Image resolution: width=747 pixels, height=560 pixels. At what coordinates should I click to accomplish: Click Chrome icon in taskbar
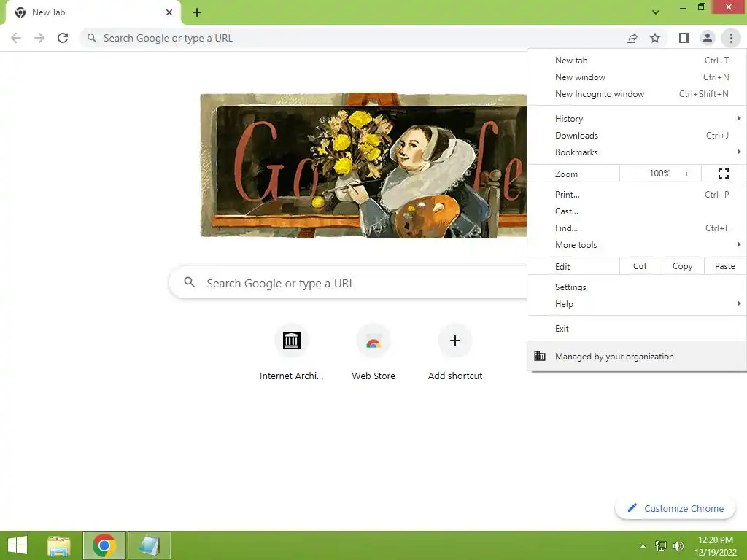pyautogui.click(x=104, y=545)
